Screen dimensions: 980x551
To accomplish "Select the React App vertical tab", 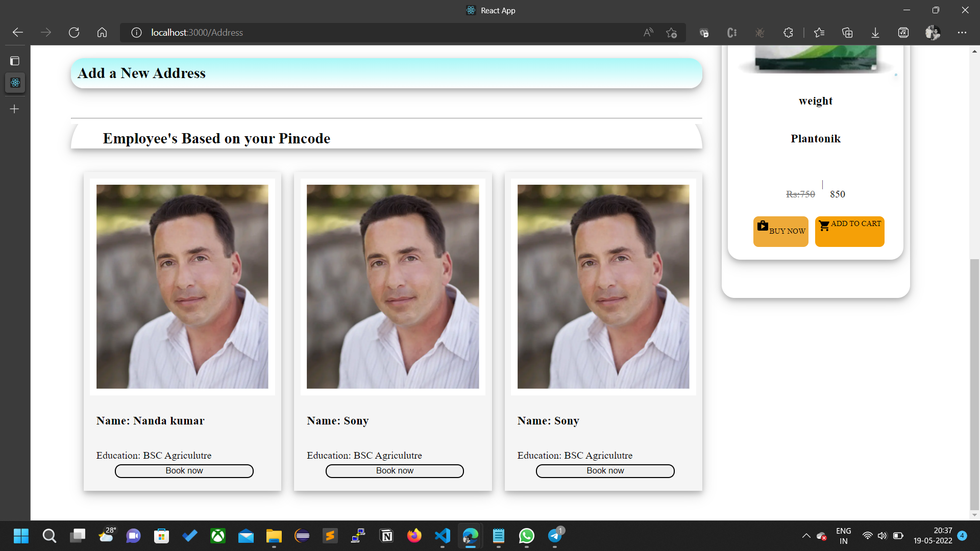I will click(15, 83).
